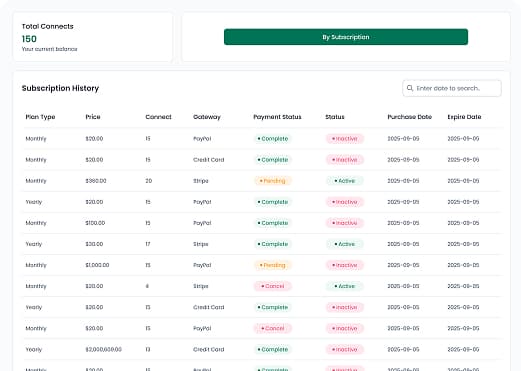
Task: Click the Inactive badge in the $1,000.00 row
Action: tap(345, 265)
